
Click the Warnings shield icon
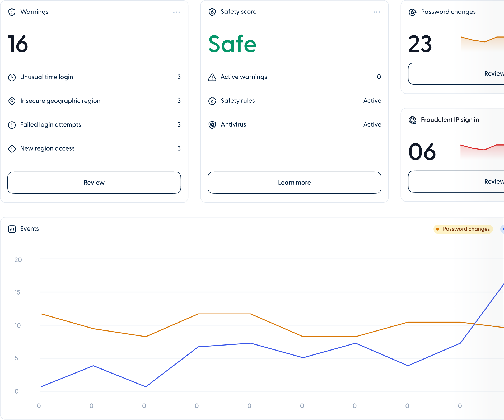coord(12,12)
